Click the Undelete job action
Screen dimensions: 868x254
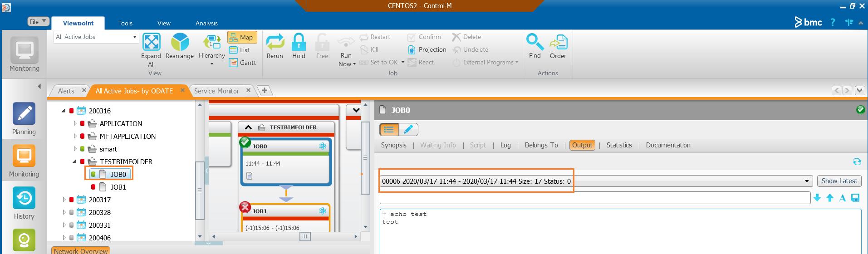pyautogui.click(x=470, y=50)
